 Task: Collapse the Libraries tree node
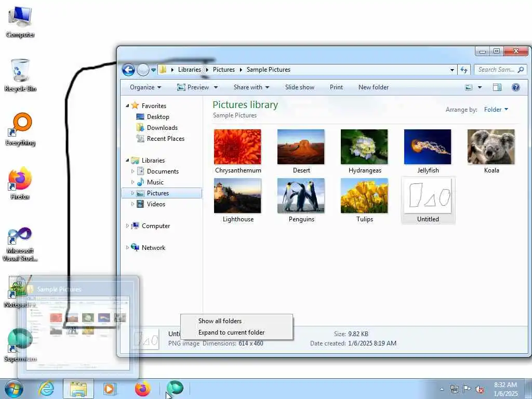point(128,160)
